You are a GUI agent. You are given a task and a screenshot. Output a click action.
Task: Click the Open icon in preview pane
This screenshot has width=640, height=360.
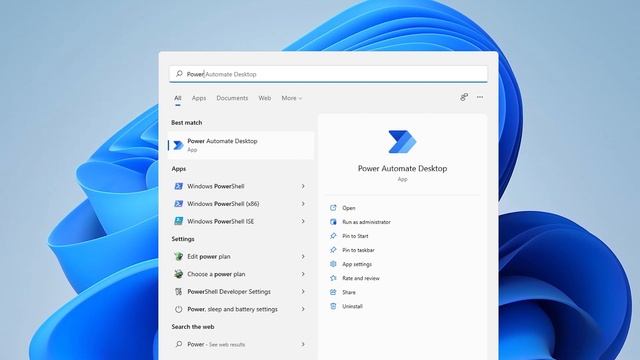333,208
